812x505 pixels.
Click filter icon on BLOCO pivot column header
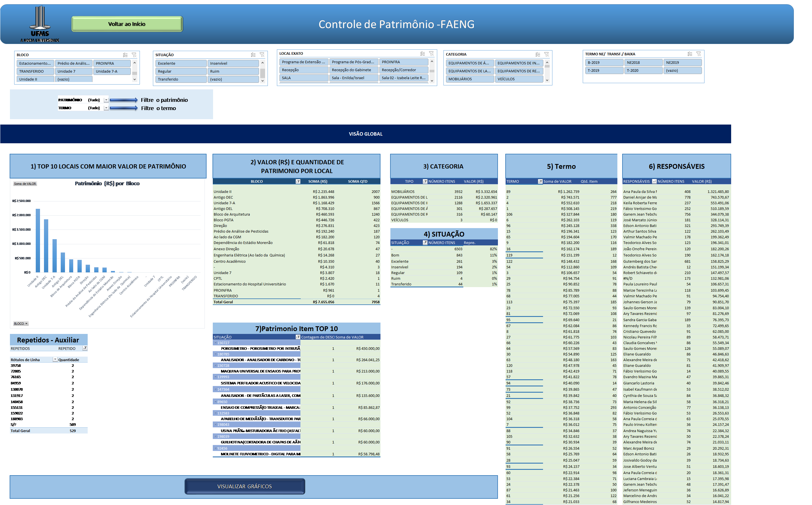[298, 181]
